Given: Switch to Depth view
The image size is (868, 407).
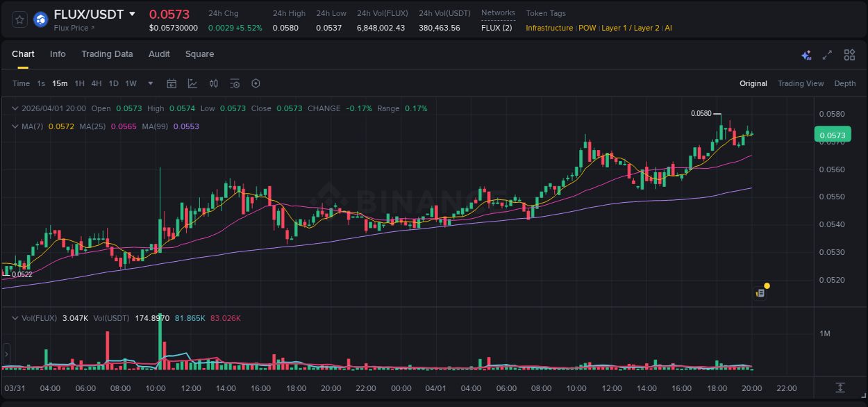Looking at the screenshot, I should 844,83.
